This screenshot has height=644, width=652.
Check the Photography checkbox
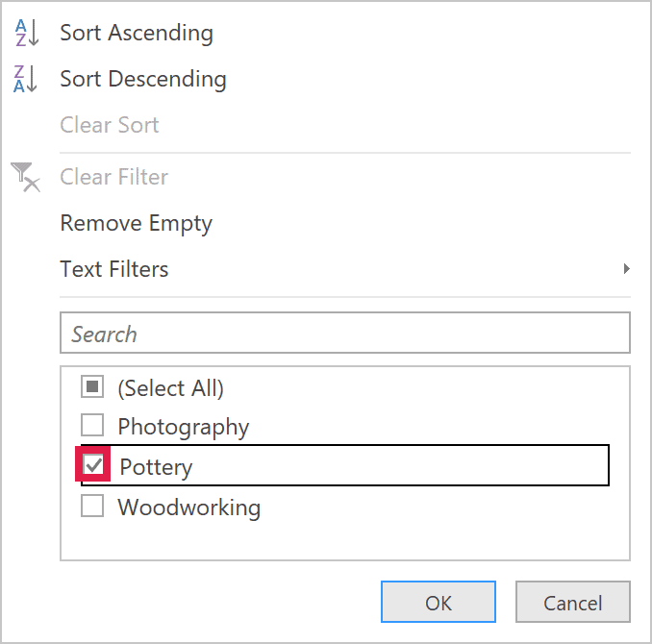point(92,425)
